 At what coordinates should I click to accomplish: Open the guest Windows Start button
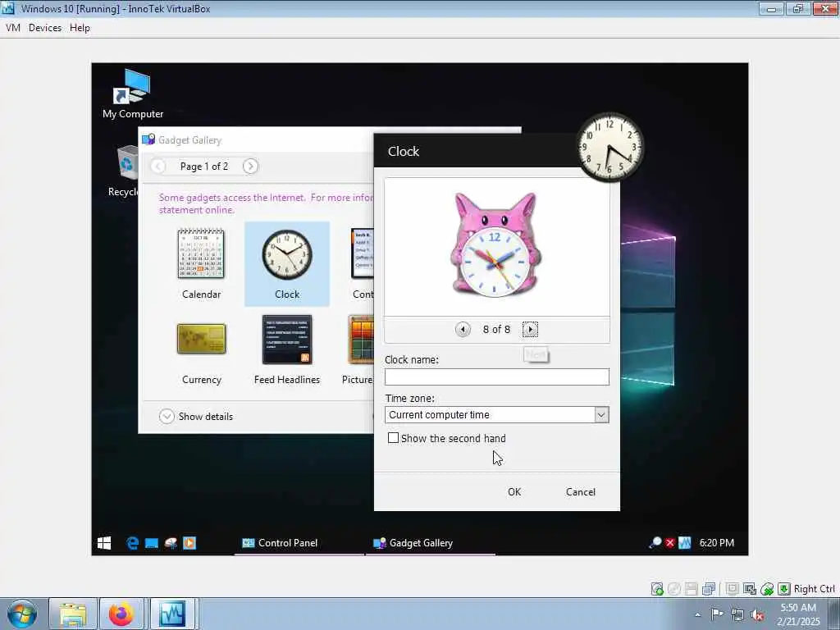[104, 543]
